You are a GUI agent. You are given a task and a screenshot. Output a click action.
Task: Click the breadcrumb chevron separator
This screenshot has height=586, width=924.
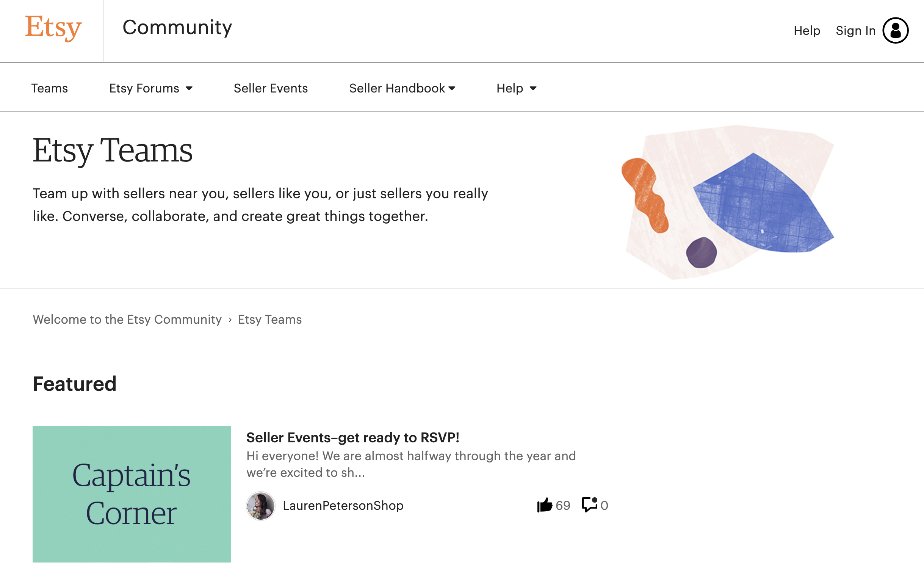[x=230, y=320]
